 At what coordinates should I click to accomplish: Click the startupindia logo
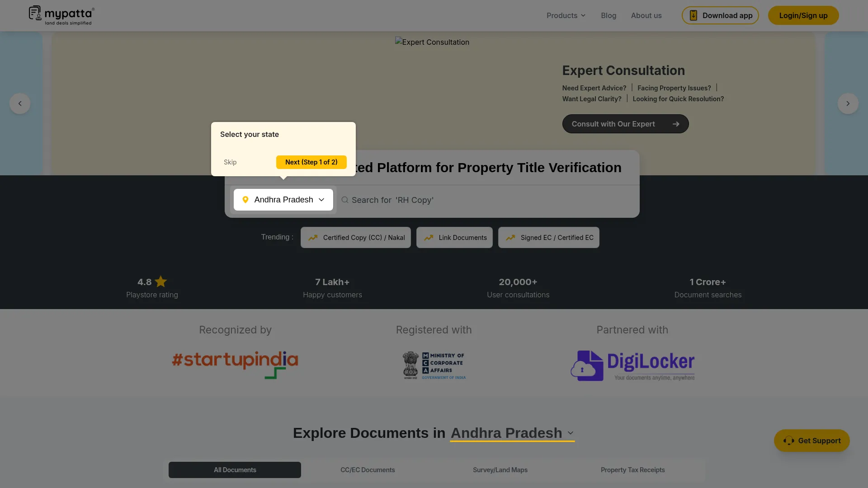(x=235, y=365)
